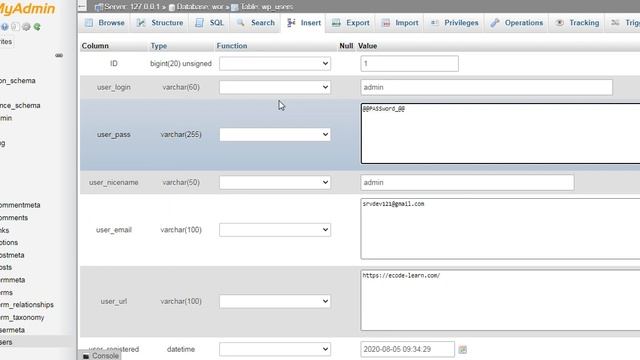Viewport: 640px width, 360px height.
Task: Click into the user_login value field
Action: [487, 87]
